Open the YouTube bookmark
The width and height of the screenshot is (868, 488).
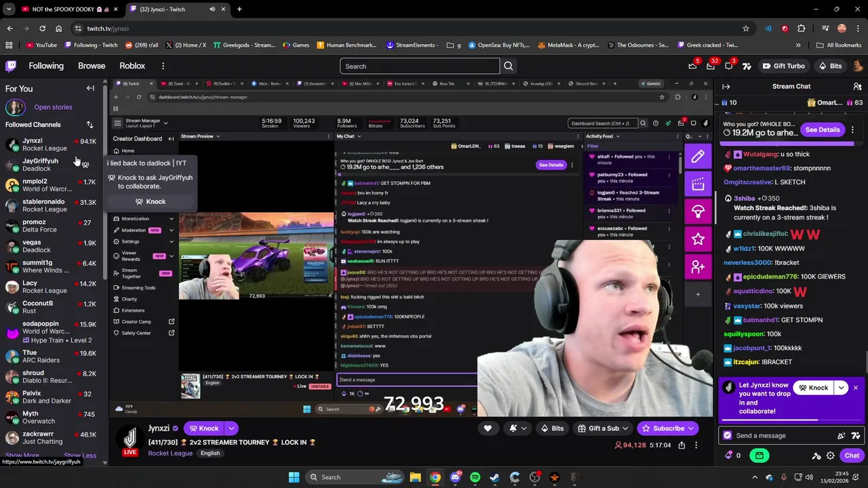click(x=41, y=45)
